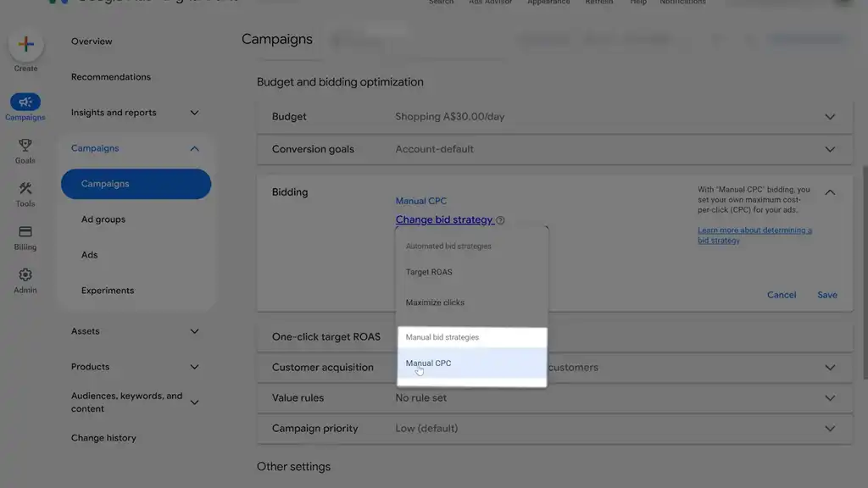The image size is (868, 488).
Task: Open the Goals trophy icon
Action: (25, 145)
